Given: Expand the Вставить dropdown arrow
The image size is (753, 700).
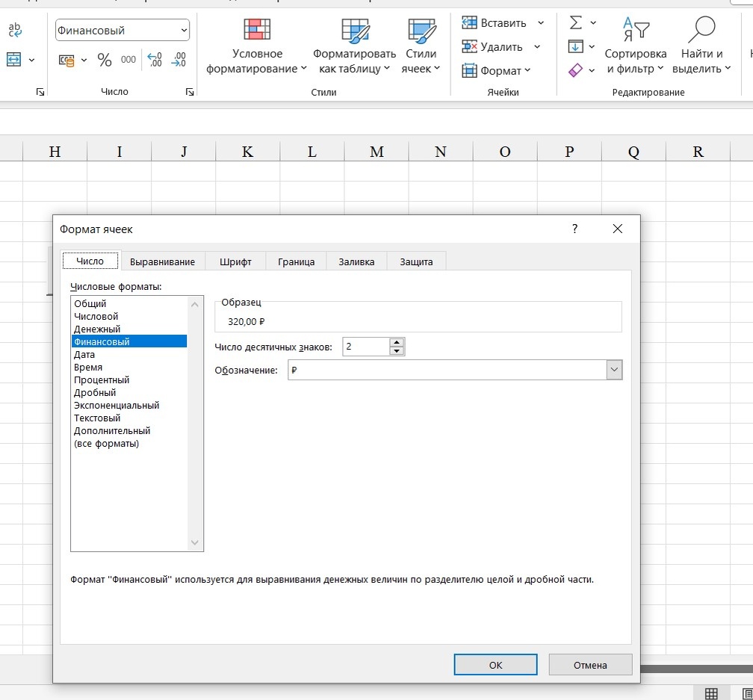Looking at the screenshot, I should 541,22.
